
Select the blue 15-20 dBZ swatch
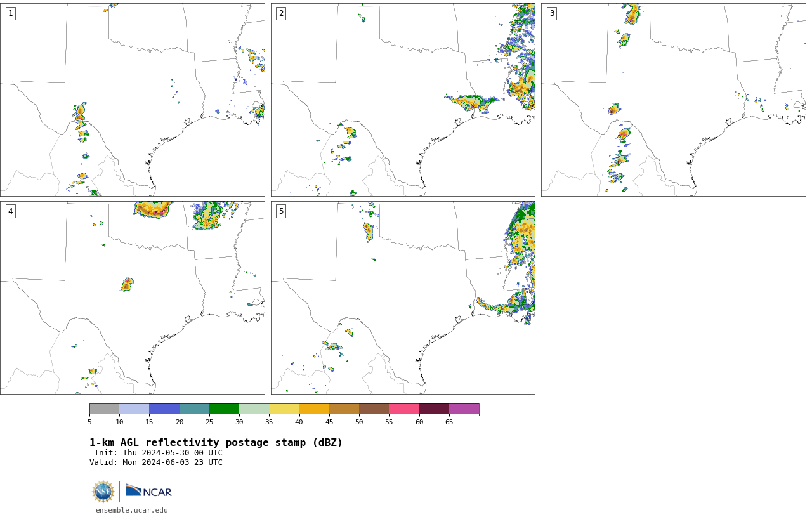click(x=164, y=409)
